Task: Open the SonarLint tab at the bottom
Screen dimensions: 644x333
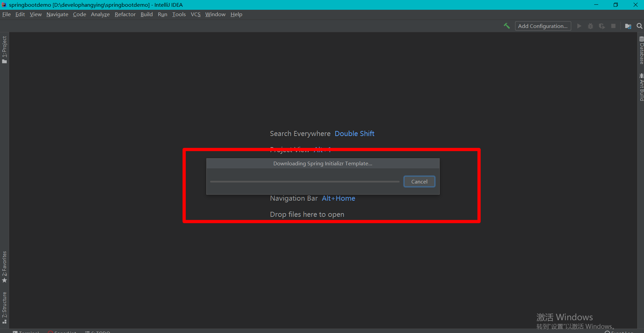Action: point(62,331)
